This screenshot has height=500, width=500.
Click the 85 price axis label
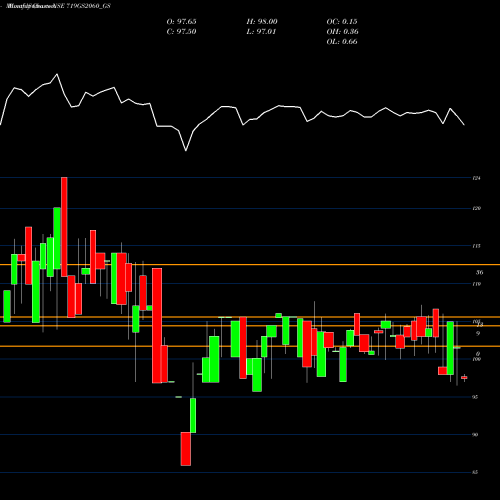coord(475,472)
